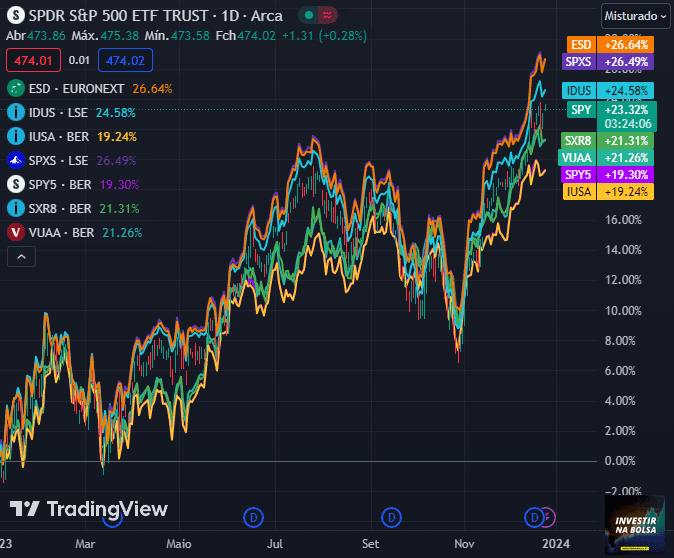
Task: Click the magenta SPY5 +19.30% label
Action: pyautogui.click(x=607, y=175)
